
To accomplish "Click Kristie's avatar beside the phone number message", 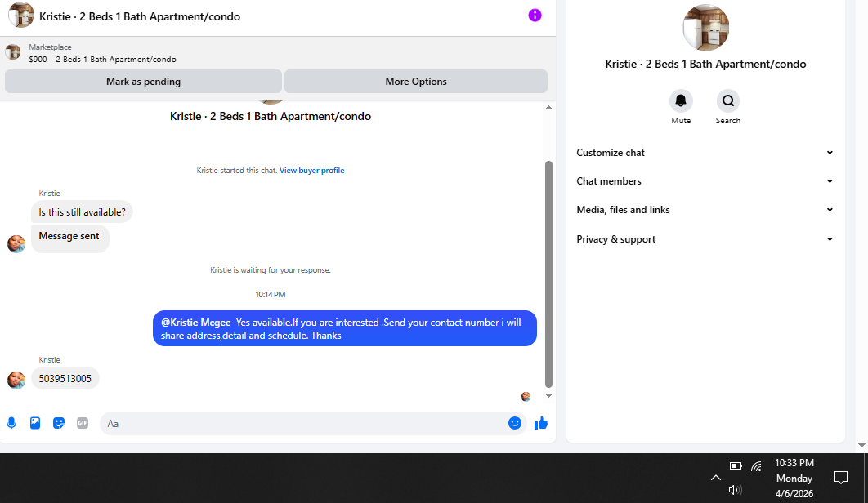I will (x=16, y=381).
